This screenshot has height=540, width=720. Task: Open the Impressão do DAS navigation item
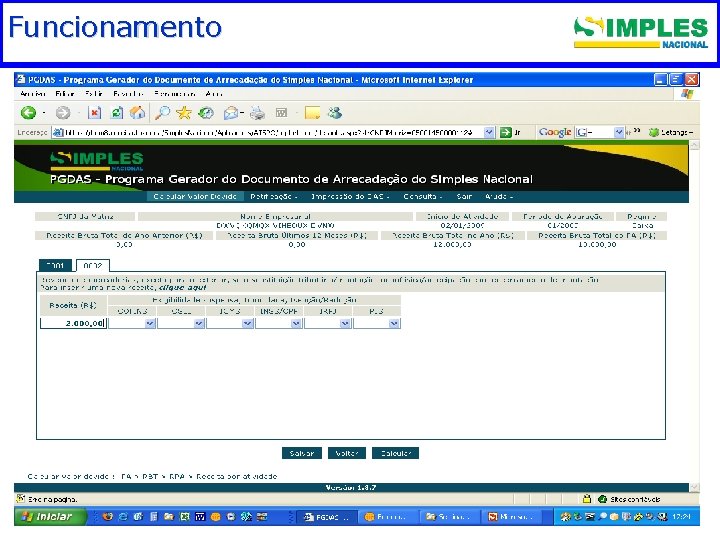[x=350, y=196]
